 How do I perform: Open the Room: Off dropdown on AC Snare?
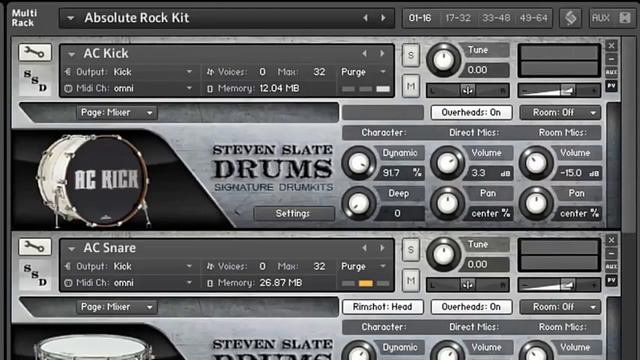click(x=560, y=307)
